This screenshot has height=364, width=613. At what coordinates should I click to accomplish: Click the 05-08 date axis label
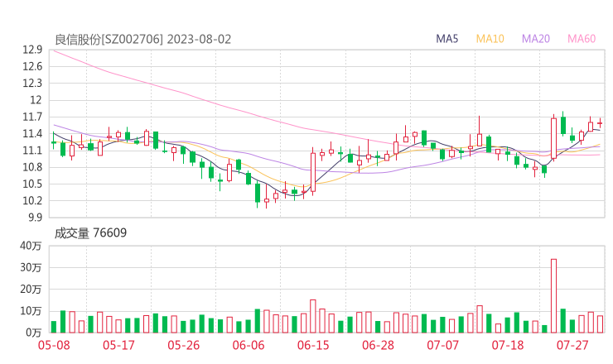pyautogui.click(x=54, y=345)
